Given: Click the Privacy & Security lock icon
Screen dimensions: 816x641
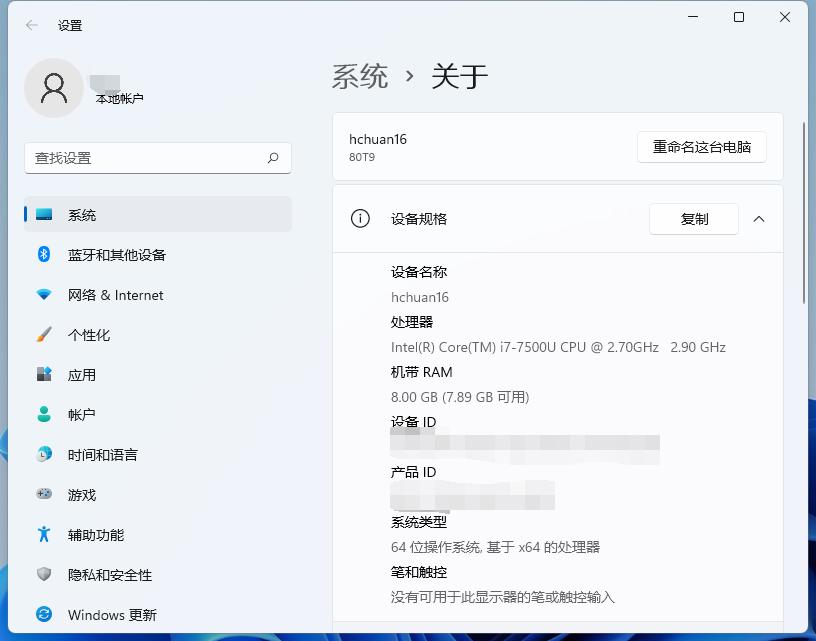Looking at the screenshot, I should (42, 575).
